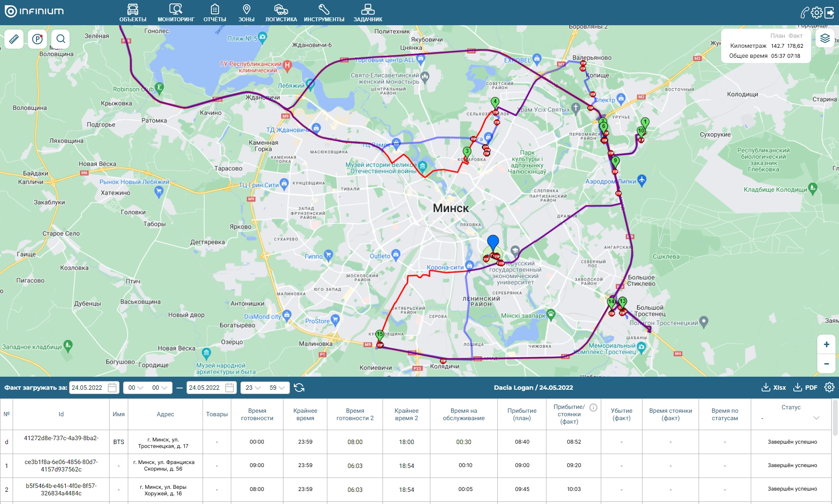
Task: Zoom in the map
Action: (826, 345)
